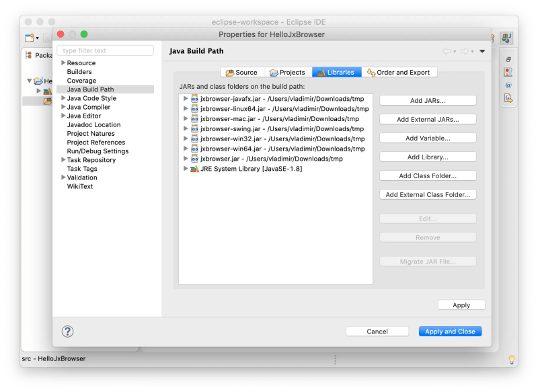
Task: Click Add Library... button
Action: coord(428,157)
